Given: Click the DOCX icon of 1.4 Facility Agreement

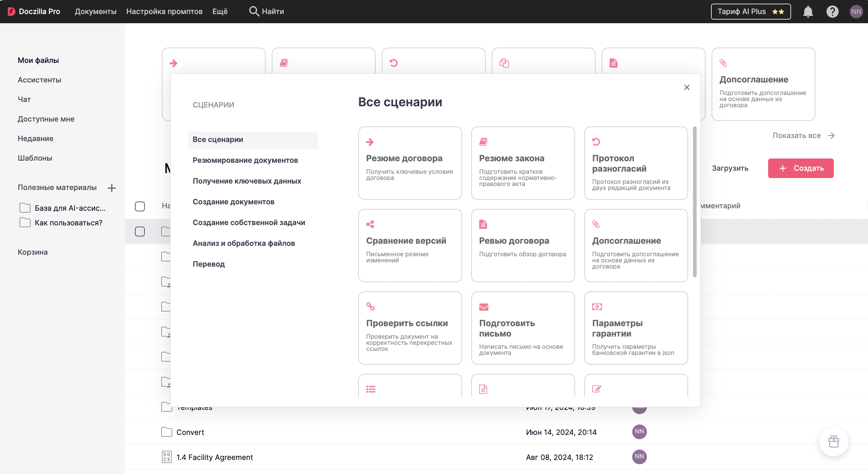Looking at the screenshot, I should click(166, 457).
